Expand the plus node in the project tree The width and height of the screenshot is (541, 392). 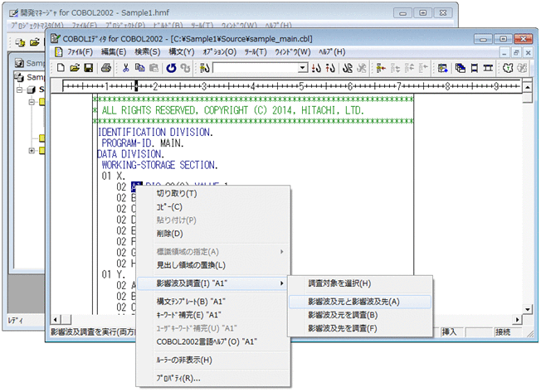coord(32,150)
